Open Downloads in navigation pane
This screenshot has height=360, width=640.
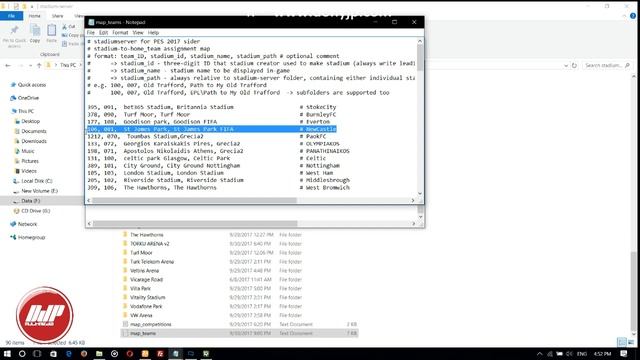coord(33,141)
